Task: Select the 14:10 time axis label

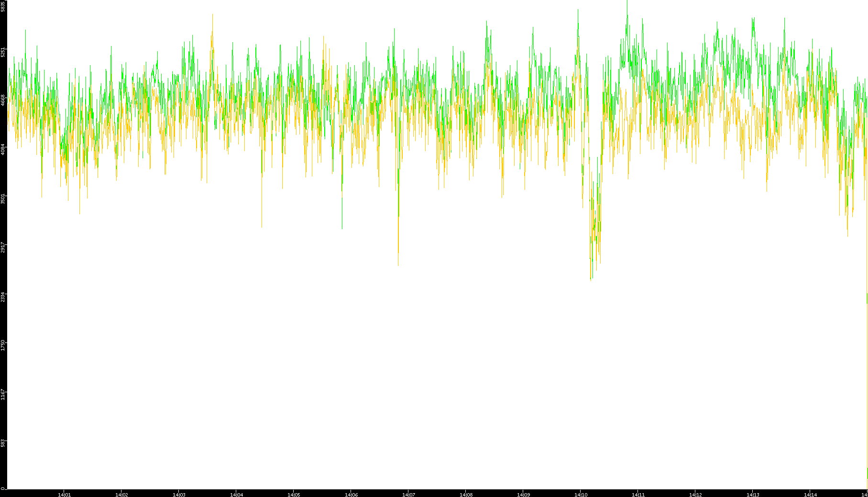Action: click(x=581, y=495)
